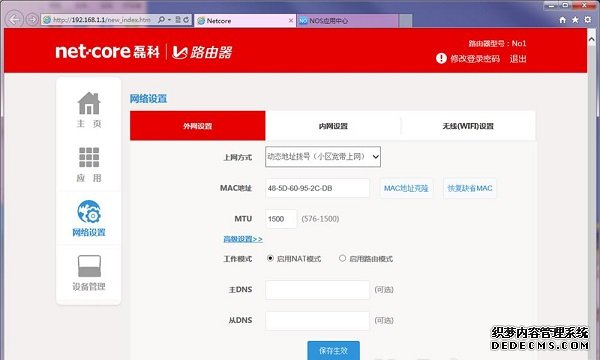Viewport: 600px width, 360px height.
Task: Click the (576-1500) MTU range text
Action: tap(320, 219)
